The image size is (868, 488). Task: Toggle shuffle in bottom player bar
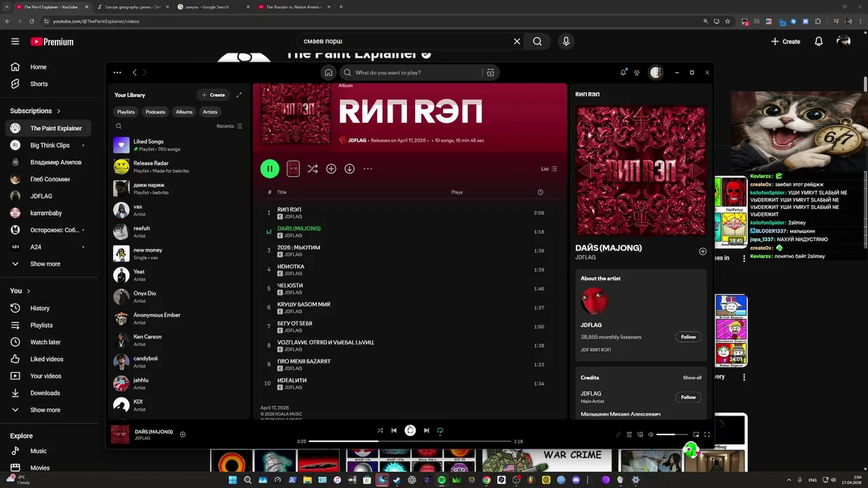click(x=380, y=430)
